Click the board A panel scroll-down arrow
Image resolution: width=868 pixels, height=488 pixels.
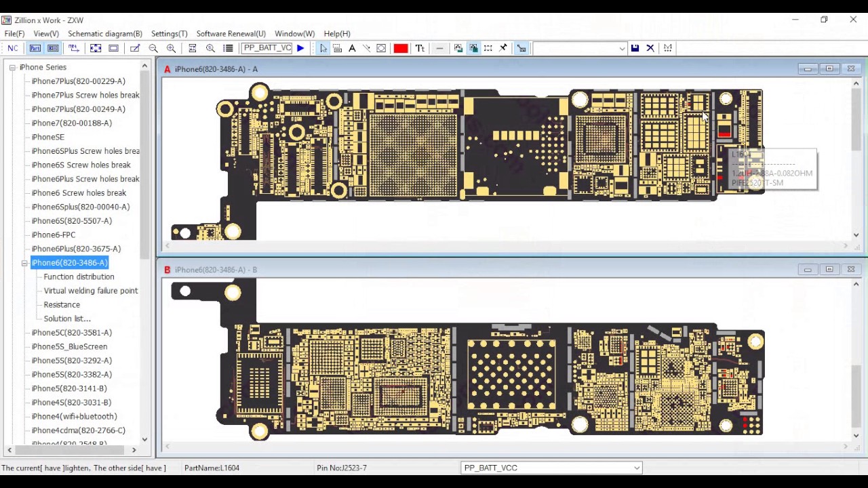(856, 235)
